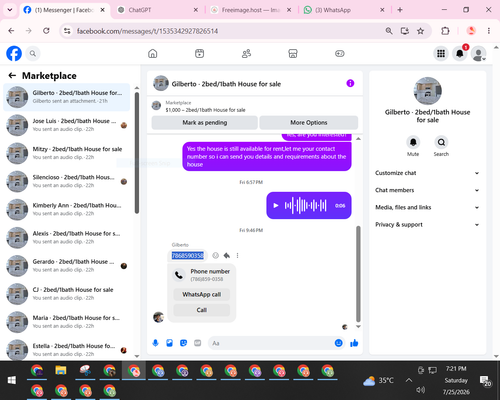The image size is (500, 400).
Task: Bookmark this page with star icon
Action: pos(420,31)
